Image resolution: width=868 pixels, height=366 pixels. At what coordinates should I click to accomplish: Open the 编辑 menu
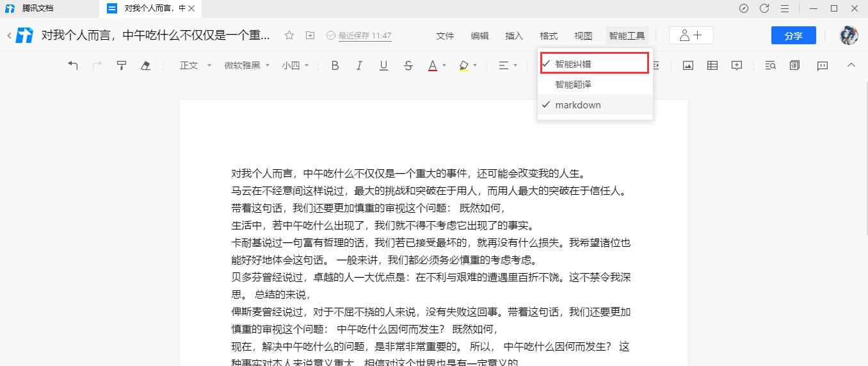pyautogui.click(x=479, y=36)
